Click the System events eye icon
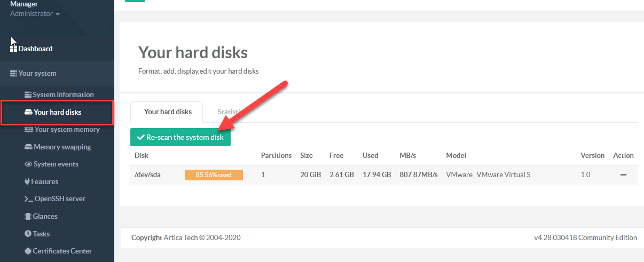Screen dimensions: 644x262 pos(29,164)
